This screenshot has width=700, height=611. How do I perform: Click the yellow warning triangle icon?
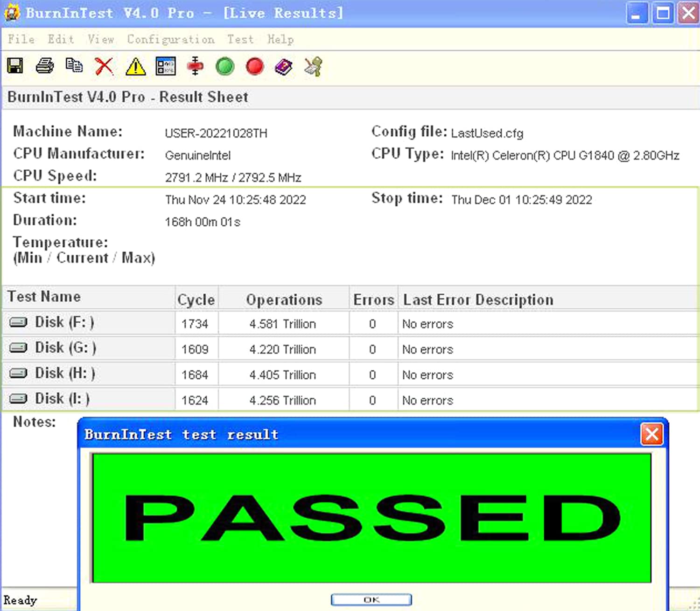pyautogui.click(x=135, y=66)
